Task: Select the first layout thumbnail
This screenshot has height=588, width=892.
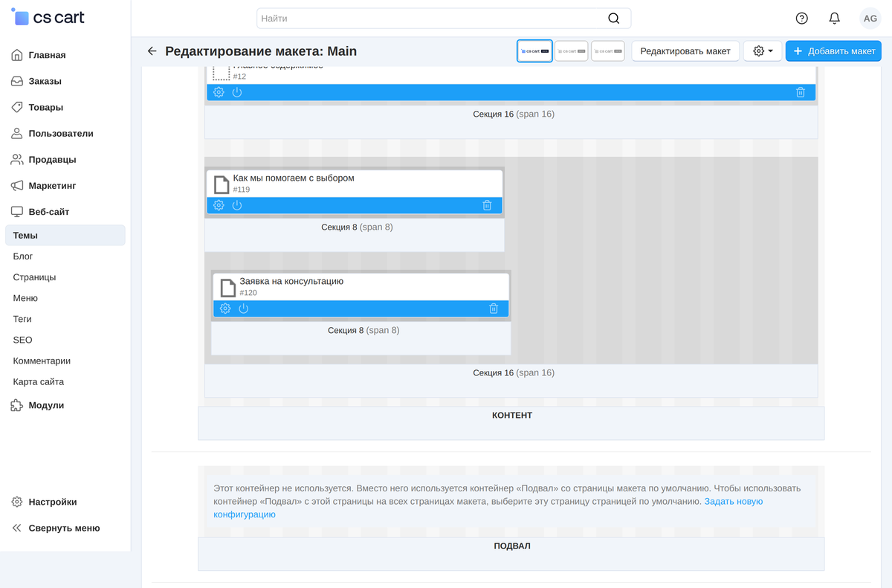Action: pos(534,51)
